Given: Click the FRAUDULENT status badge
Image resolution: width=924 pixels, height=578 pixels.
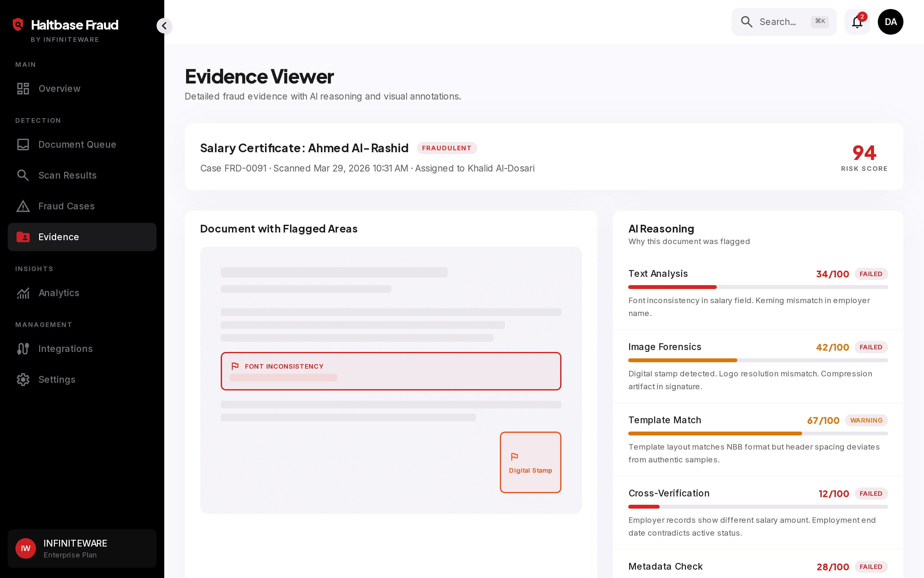Looking at the screenshot, I should [447, 148].
